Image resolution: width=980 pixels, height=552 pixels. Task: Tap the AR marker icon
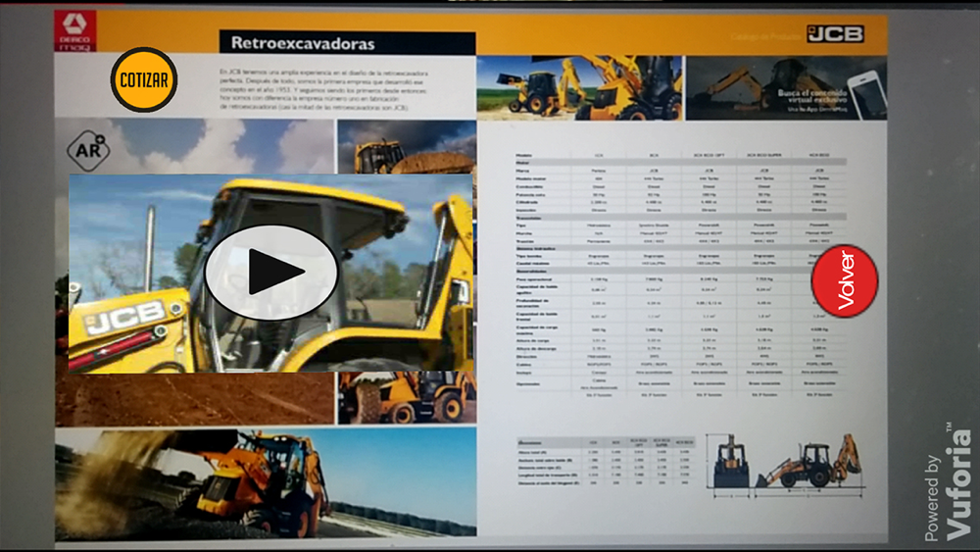point(88,150)
